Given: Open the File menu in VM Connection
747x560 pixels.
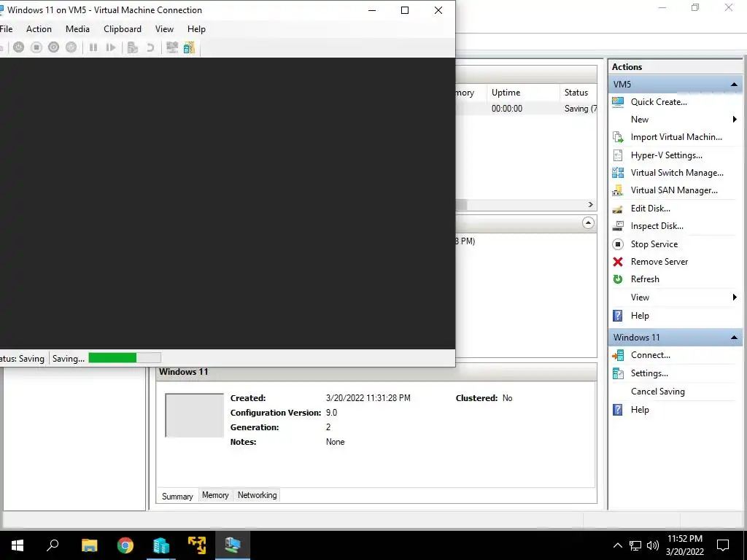Looking at the screenshot, I should tap(6, 29).
